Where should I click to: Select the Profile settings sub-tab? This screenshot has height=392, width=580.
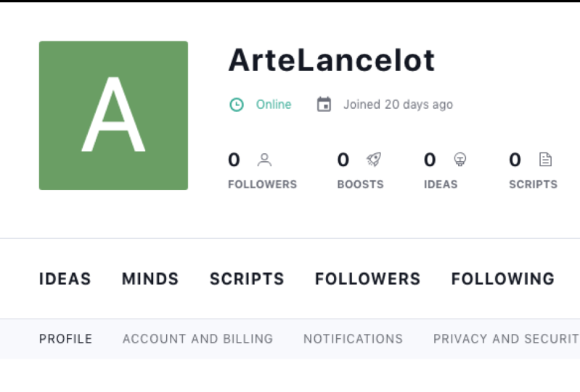[65, 339]
